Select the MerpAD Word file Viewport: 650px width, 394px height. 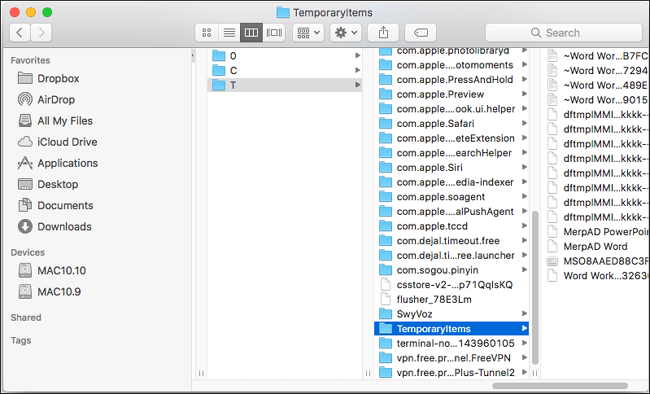[x=595, y=246]
